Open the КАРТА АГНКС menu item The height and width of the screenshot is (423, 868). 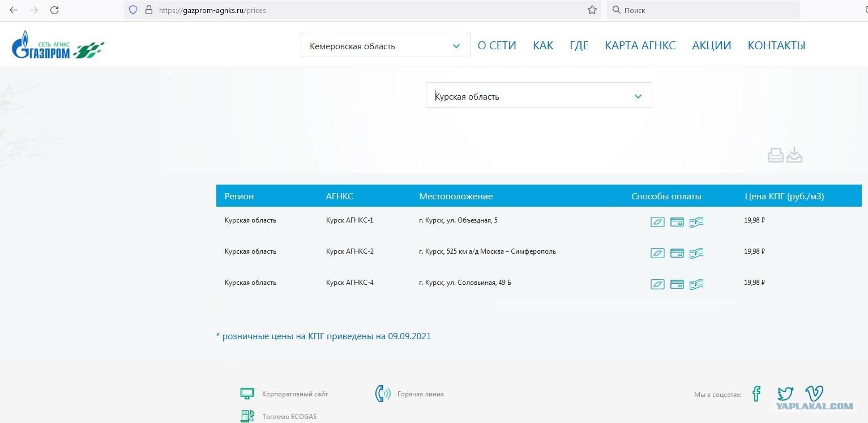tap(640, 45)
